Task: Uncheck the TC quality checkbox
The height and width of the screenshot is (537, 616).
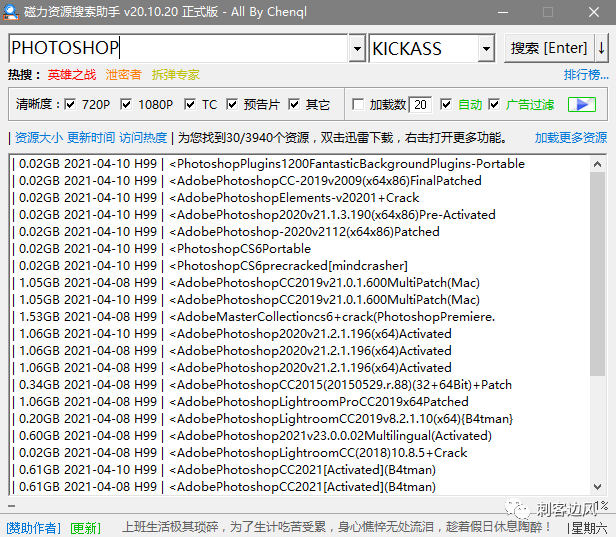Action: pos(190,104)
